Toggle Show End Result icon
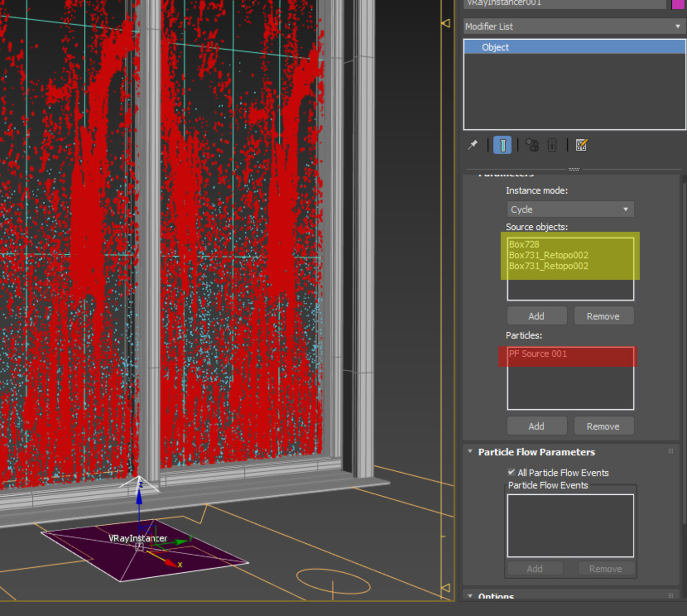 point(502,145)
